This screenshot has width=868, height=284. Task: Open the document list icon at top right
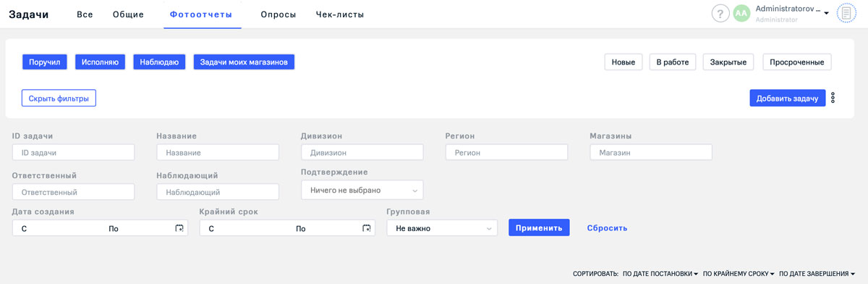pos(846,14)
